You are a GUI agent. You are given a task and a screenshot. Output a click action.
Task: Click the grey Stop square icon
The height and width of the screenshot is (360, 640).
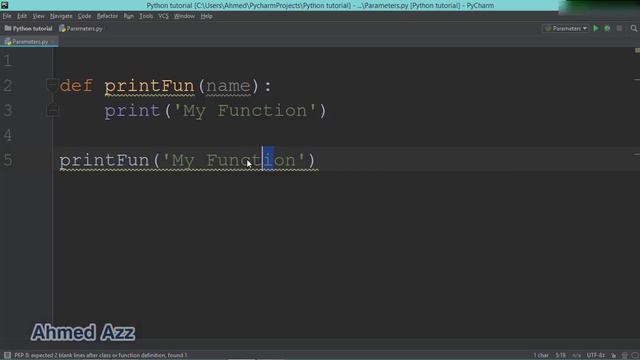[x=619, y=28]
